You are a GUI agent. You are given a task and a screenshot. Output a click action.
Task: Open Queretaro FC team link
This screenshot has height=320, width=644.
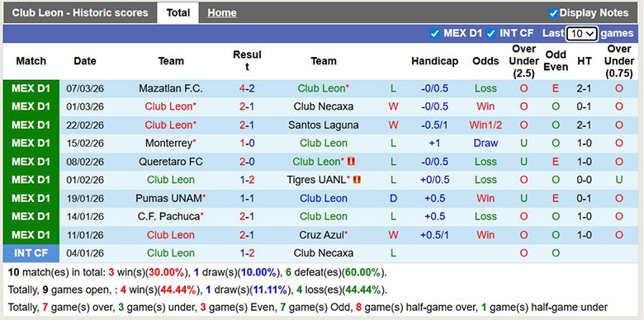click(170, 162)
